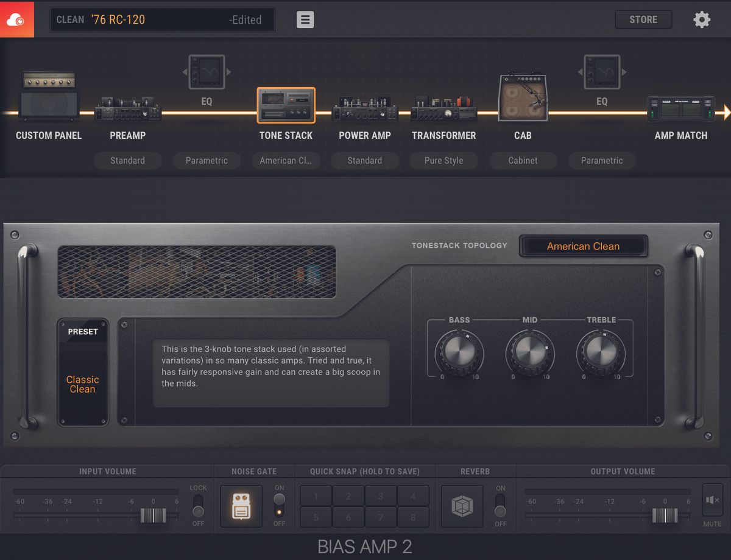
Task: Select Quick Snap slot 3
Action: [381, 495]
